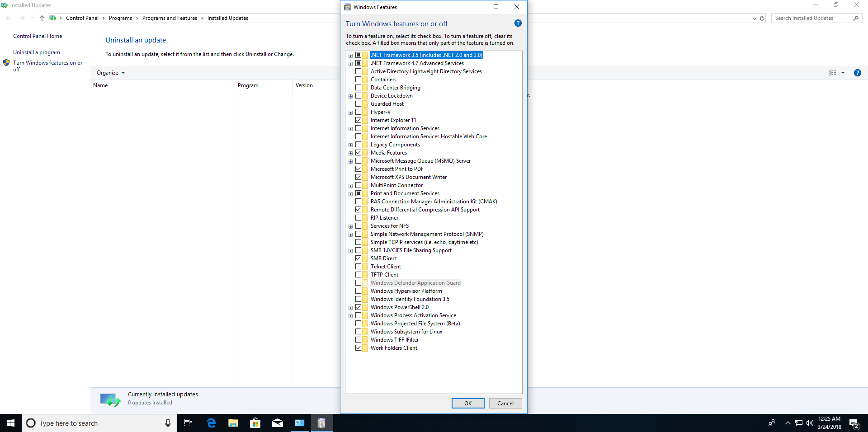Image resolution: width=868 pixels, height=432 pixels.
Task: Uncheck the Internet Explorer 11 checkbox
Action: click(x=359, y=120)
